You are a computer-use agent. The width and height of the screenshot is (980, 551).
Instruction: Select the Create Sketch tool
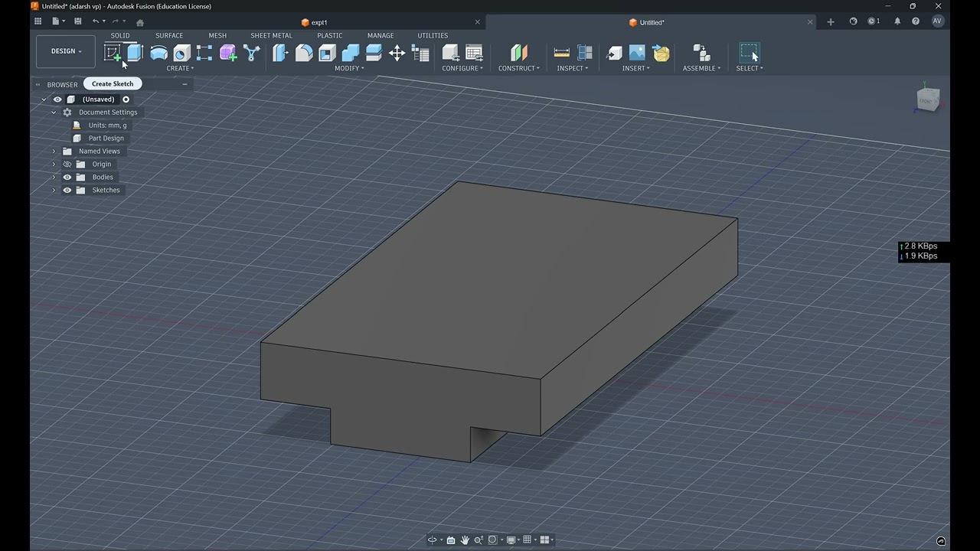pyautogui.click(x=113, y=54)
